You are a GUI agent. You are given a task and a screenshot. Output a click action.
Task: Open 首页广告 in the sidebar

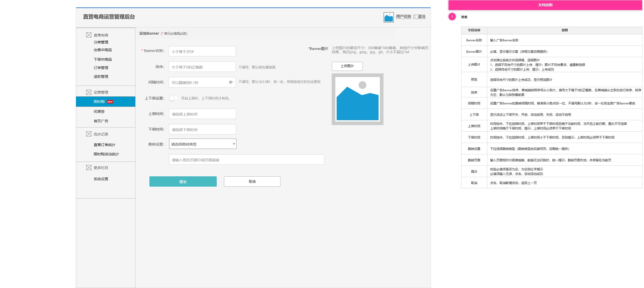[x=101, y=121]
